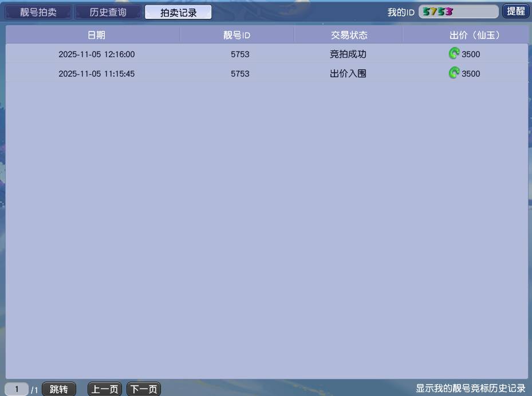Click ID 5753 in the 11:15:45 row
Screen dimensions: 532x396
coord(240,74)
